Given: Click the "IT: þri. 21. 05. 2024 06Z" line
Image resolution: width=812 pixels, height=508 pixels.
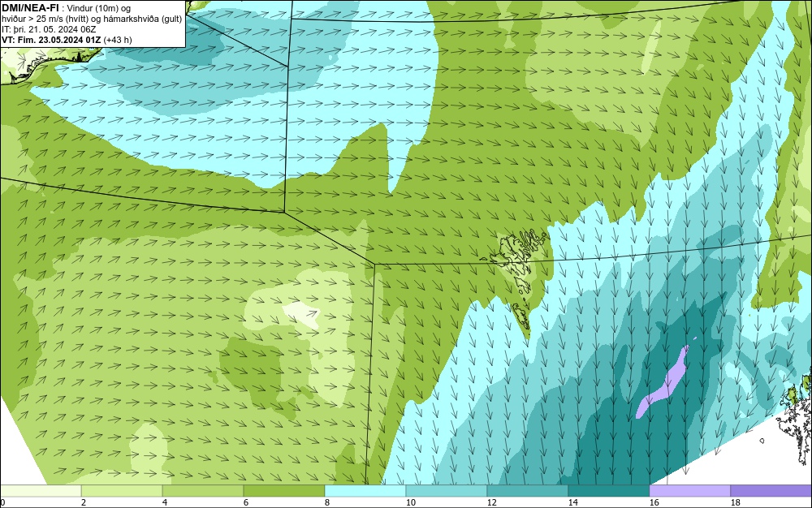Looking at the screenshot, I should (x=49, y=29).
